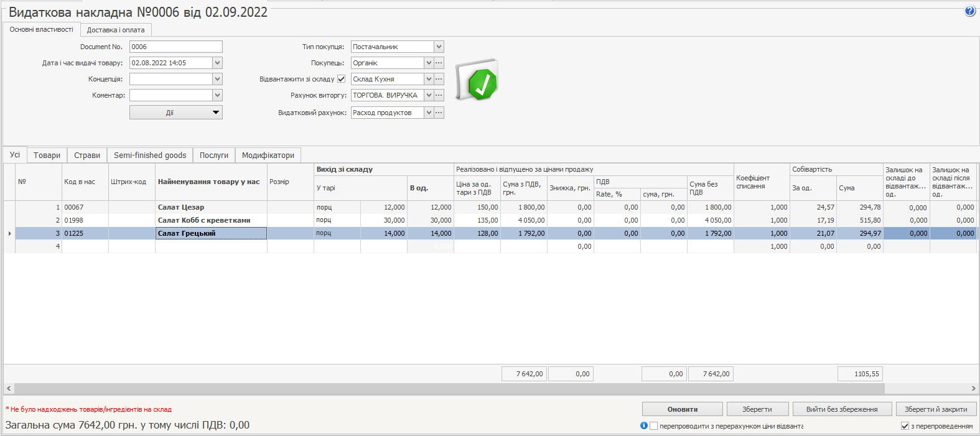The width and height of the screenshot is (980, 436).
Task: Expand the Тип покупця dropdown
Action: (x=439, y=47)
